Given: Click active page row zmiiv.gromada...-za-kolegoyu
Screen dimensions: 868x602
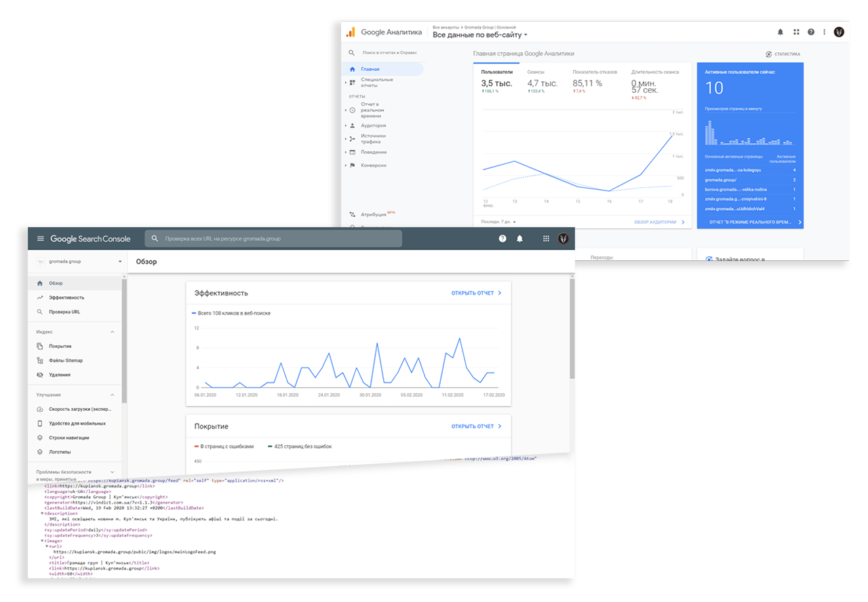Looking at the screenshot, I should [750, 170].
